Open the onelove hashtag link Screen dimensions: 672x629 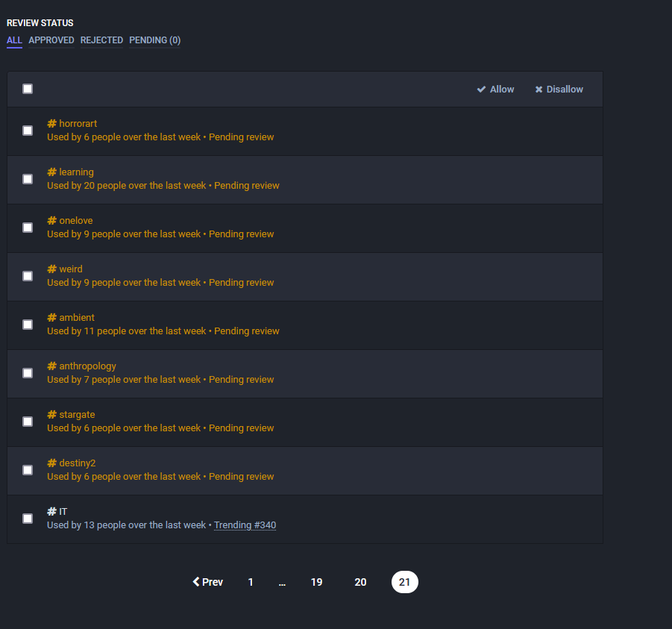(x=70, y=220)
